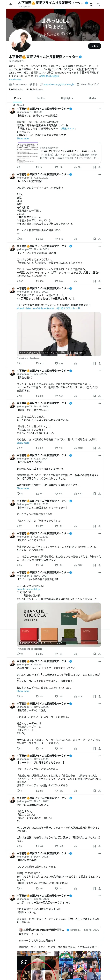Expand Show more on the pinned seminar post

click(x=23, y=139)
